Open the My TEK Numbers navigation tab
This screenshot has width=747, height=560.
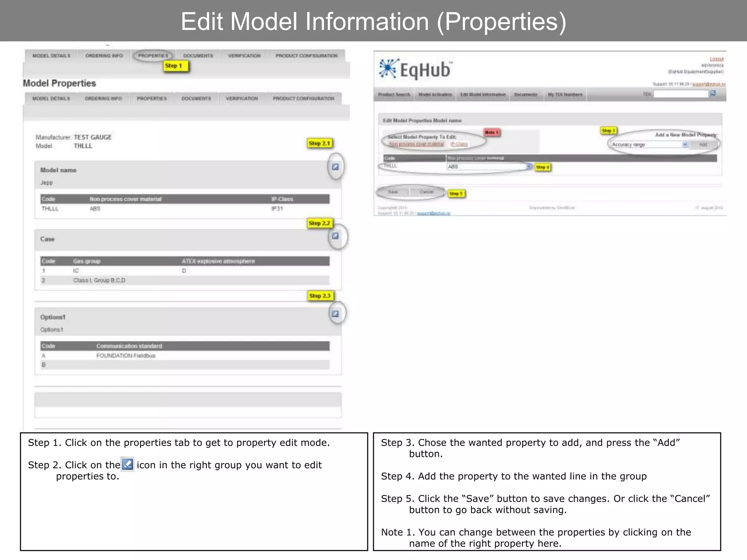565,94
